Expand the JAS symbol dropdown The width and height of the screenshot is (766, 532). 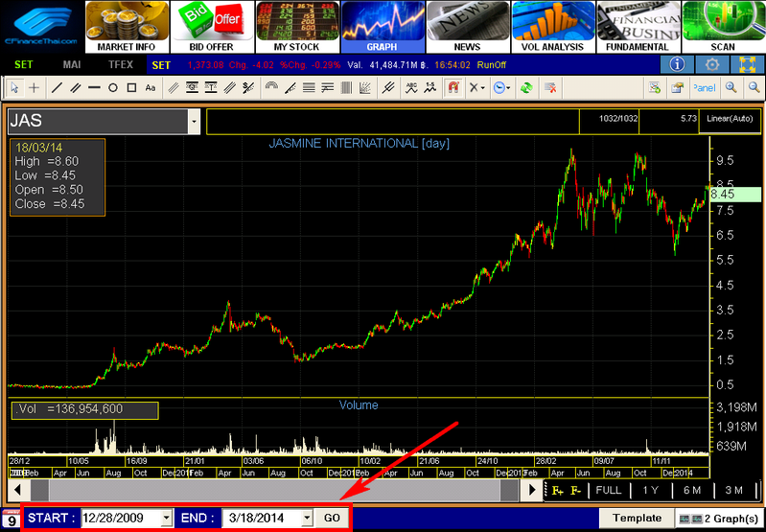tap(195, 121)
